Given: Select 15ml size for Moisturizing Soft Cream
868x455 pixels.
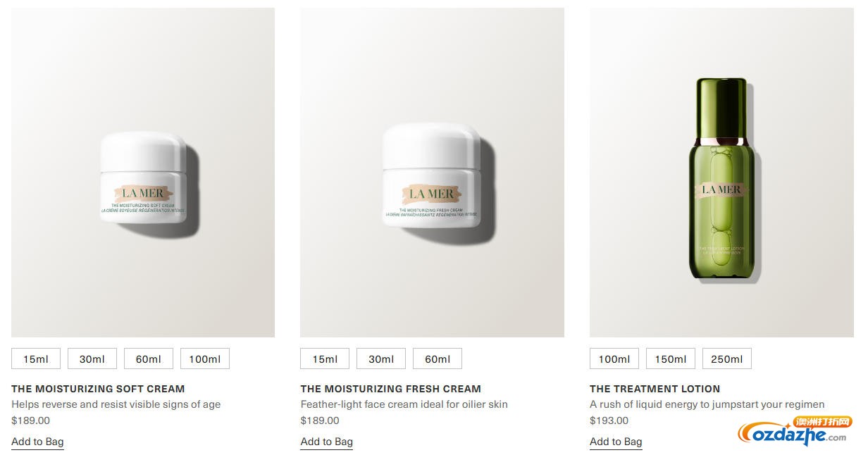Looking at the screenshot, I should click(x=36, y=359).
